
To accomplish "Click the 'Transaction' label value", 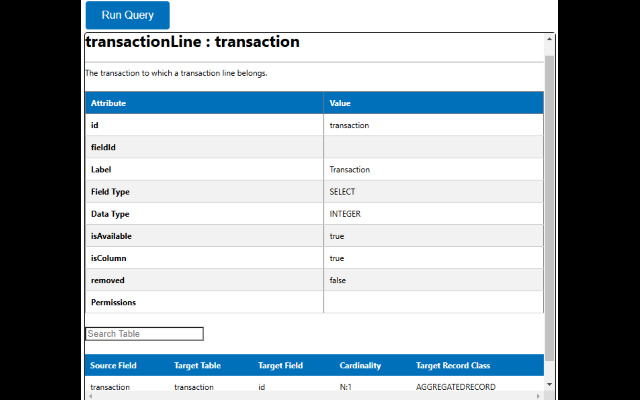I will click(x=350, y=169).
